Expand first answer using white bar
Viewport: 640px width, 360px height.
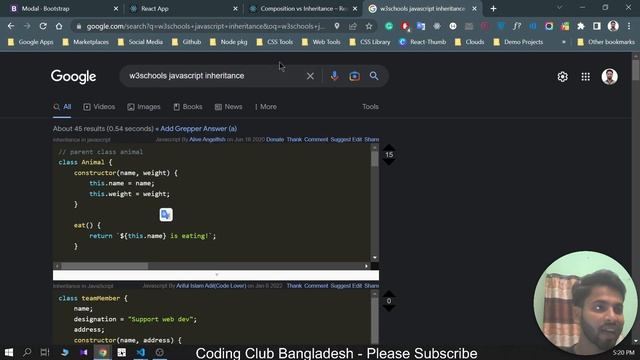pyautogui.click(x=216, y=275)
